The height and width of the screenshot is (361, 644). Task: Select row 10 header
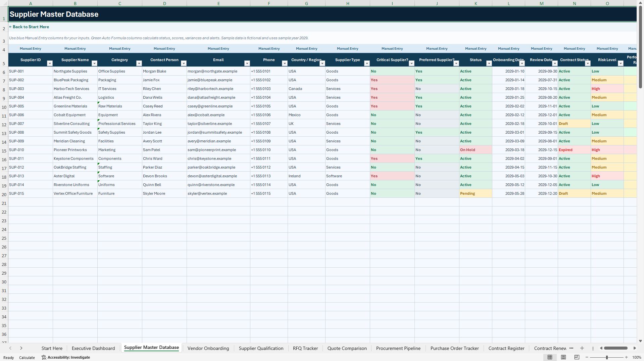pos(4,107)
